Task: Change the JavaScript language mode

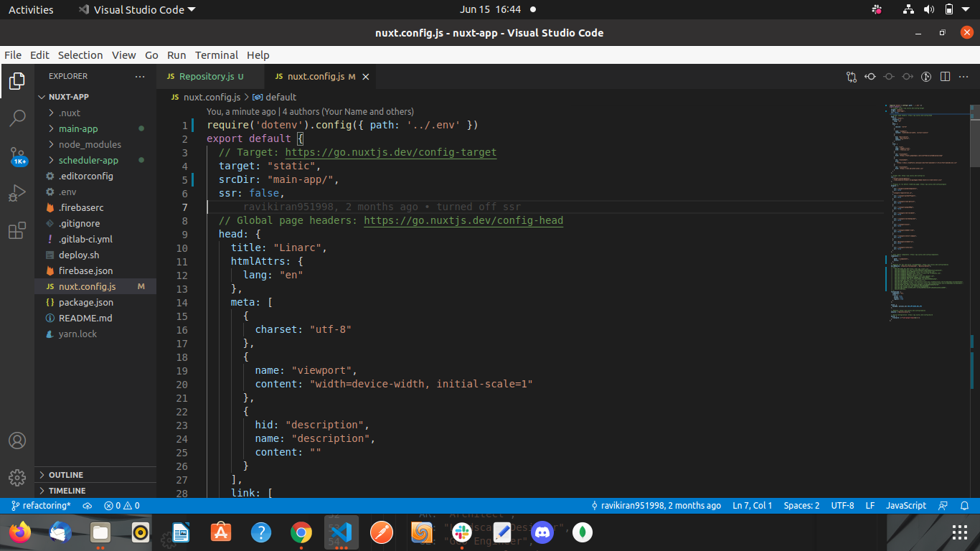Action: pos(906,506)
